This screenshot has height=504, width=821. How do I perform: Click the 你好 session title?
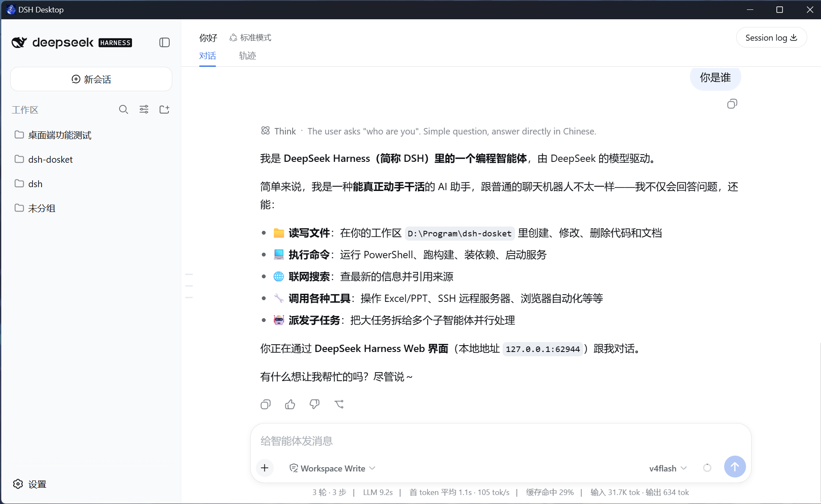[208, 38]
